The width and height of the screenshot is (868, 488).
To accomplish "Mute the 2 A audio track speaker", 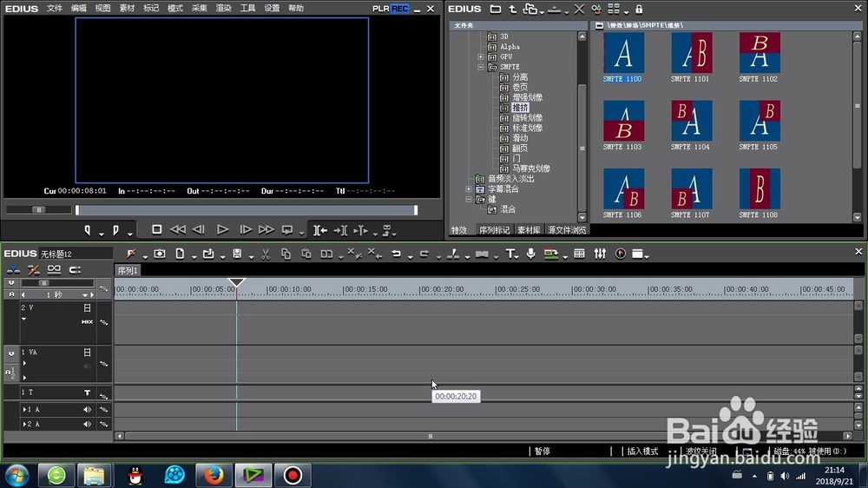I will pyautogui.click(x=87, y=424).
